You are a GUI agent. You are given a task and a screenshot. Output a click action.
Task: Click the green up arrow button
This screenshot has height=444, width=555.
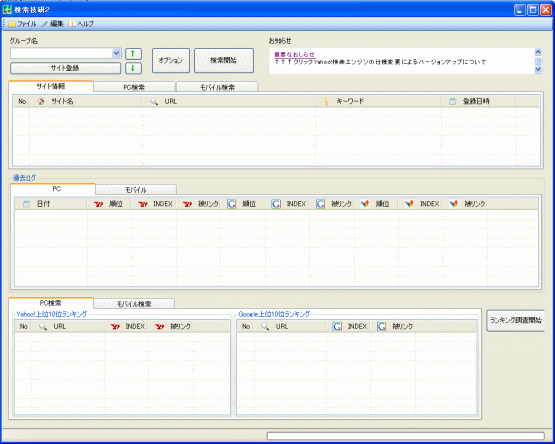coord(133,53)
